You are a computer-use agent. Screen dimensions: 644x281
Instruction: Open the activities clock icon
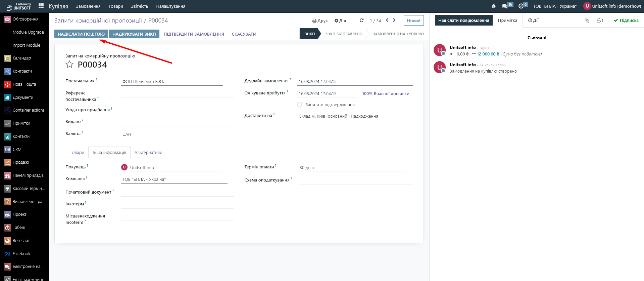521,6
